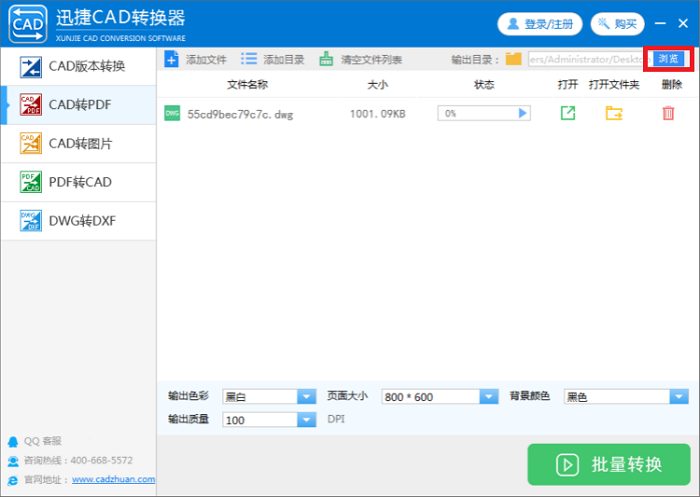The width and height of the screenshot is (700, 497).
Task: Click the 清空文件列表 label
Action: 371,59
